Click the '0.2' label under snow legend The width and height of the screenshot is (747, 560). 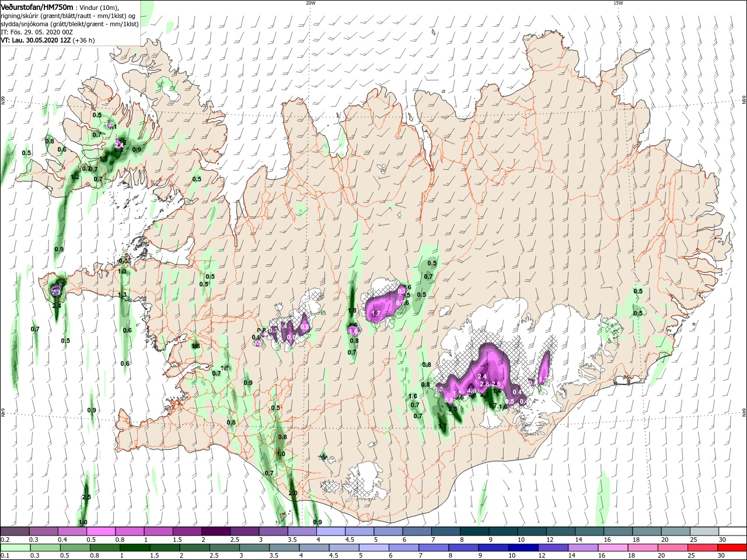coord(5,540)
